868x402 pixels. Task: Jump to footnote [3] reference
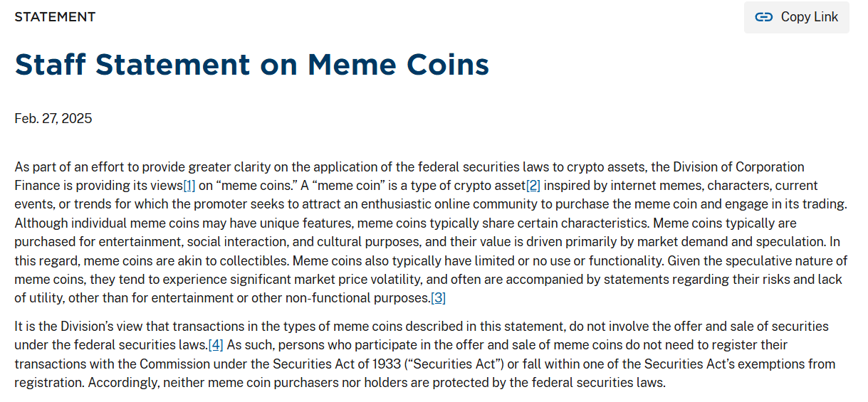click(x=439, y=298)
